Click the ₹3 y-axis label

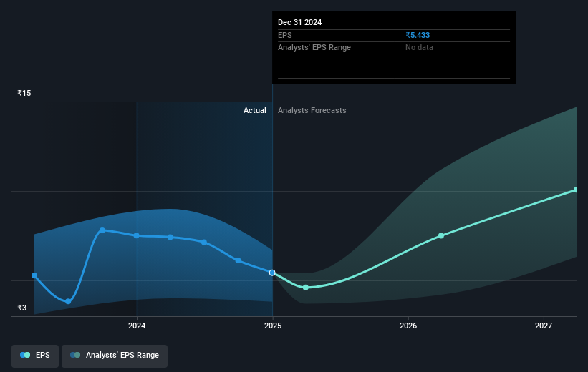(x=22, y=308)
